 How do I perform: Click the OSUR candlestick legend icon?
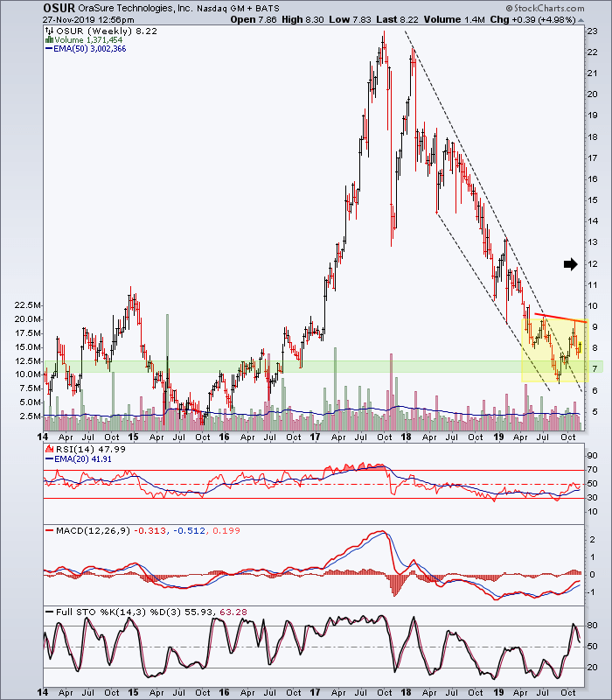tap(50, 31)
